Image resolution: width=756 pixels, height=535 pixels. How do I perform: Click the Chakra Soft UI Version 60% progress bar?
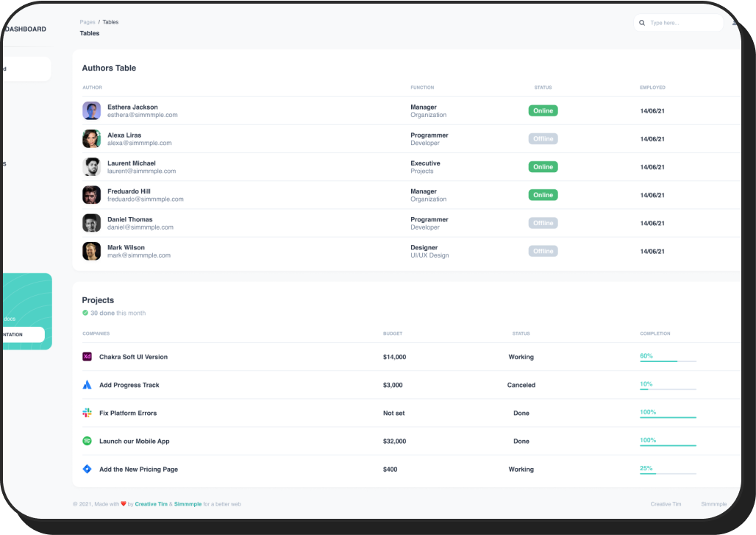tap(668, 361)
